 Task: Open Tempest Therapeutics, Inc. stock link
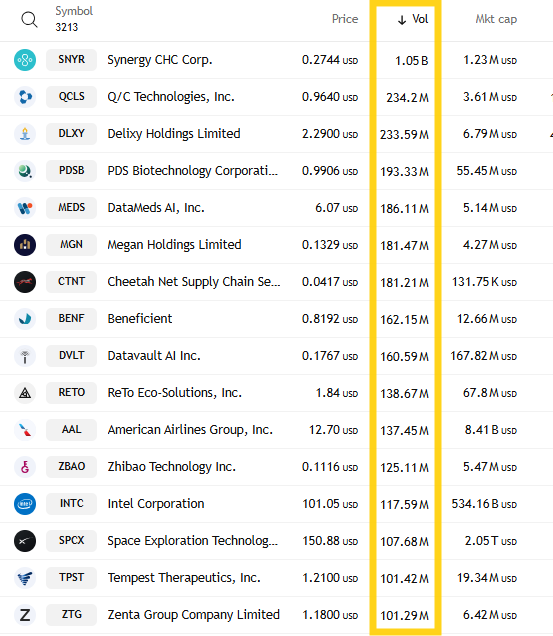pos(184,578)
